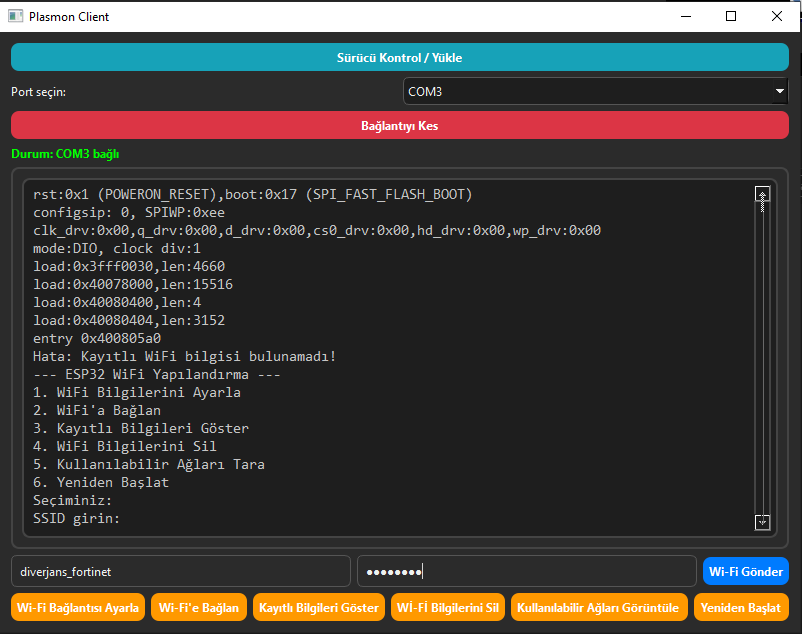The width and height of the screenshot is (802, 634).
Task: Send credentials with the Wi-Fi Gönder button
Action: pyautogui.click(x=745, y=572)
